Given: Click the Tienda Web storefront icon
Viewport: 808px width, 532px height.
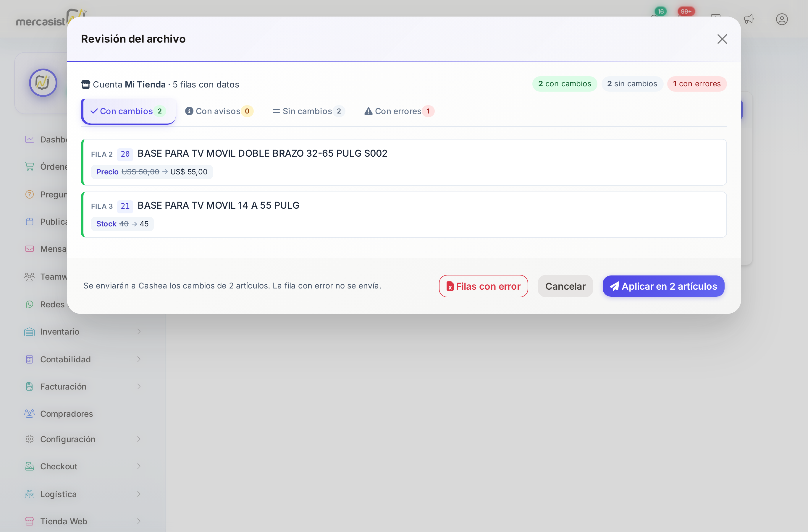Looking at the screenshot, I should tap(30, 521).
